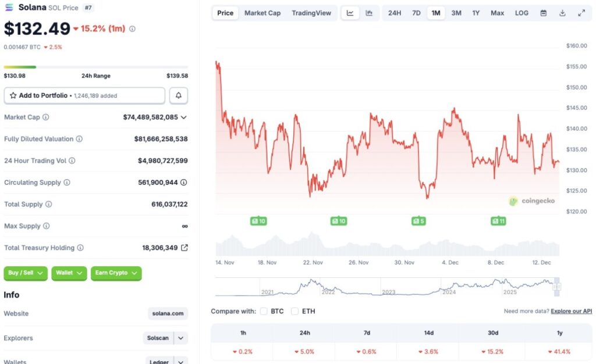Expand the Market Cap value chevron

tap(184, 117)
